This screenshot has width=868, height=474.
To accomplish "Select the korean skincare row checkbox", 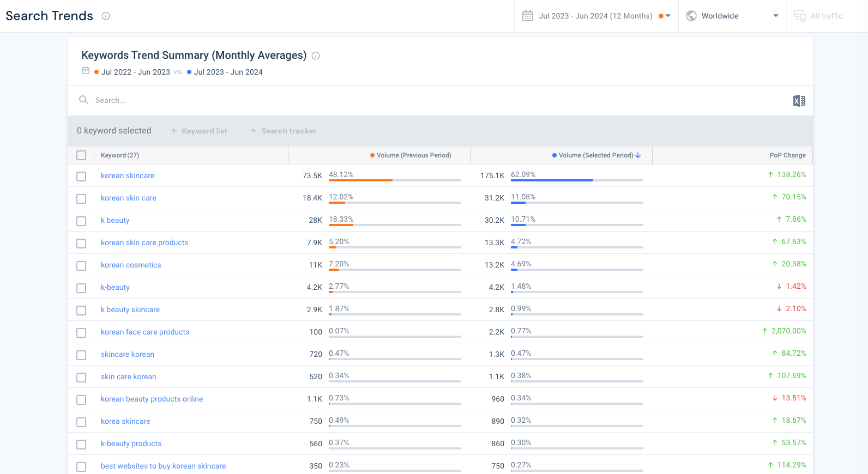I will point(81,177).
